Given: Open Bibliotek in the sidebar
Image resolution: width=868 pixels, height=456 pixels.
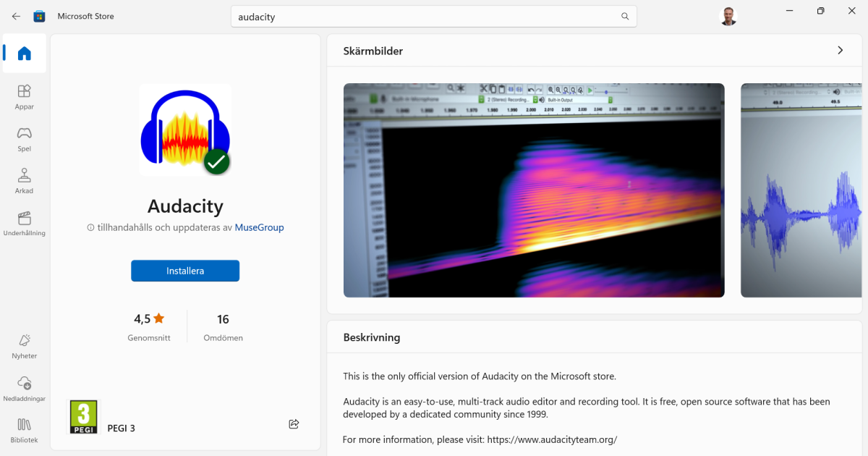Looking at the screenshot, I should [25, 430].
